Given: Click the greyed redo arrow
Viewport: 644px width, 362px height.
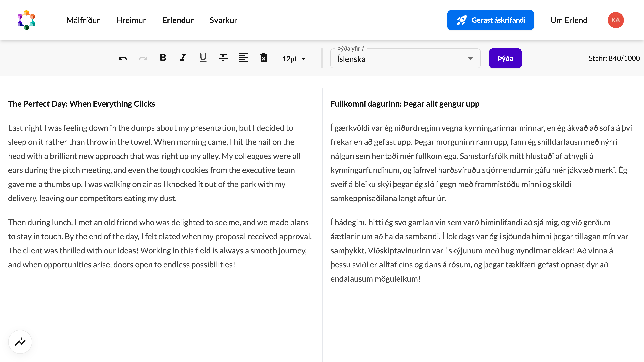Looking at the screenshot, I should click(143, 58).
